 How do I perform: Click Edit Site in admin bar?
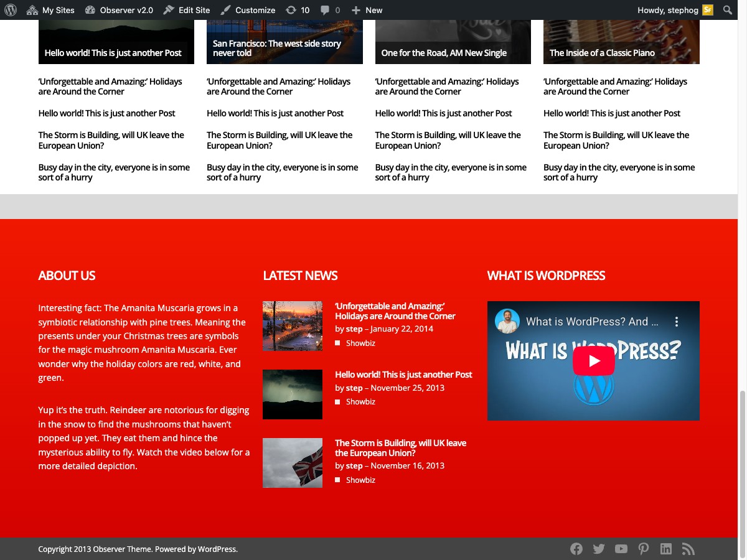point(187,10)
